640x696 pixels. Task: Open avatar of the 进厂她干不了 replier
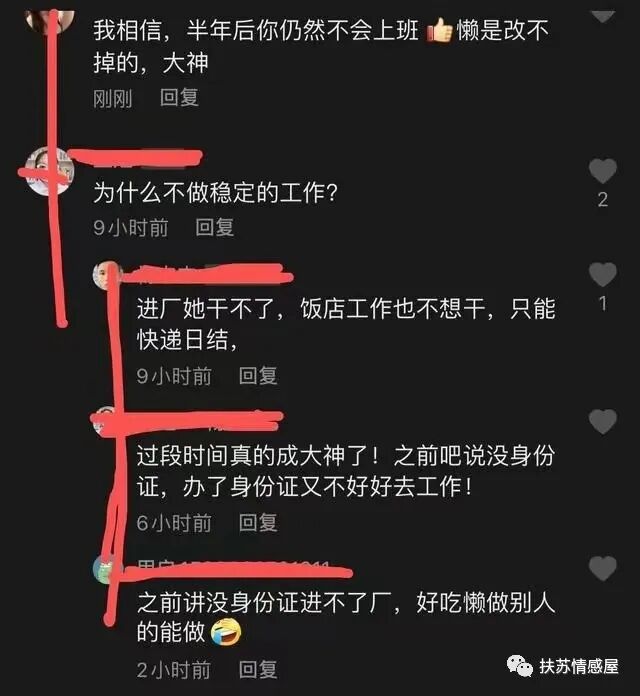(x=107, y=275)
